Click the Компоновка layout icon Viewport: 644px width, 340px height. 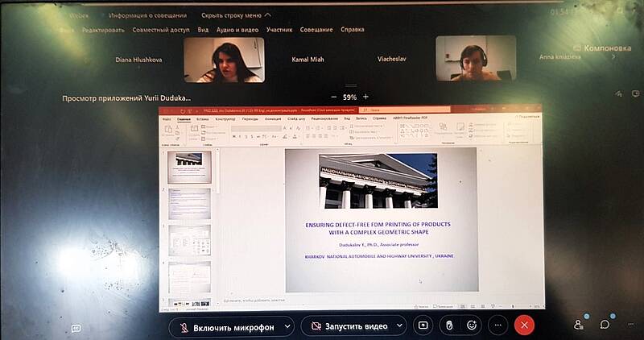click(577, 48)
